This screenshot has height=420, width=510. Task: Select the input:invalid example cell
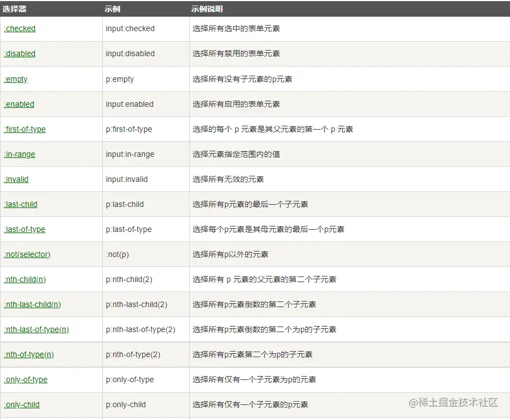coord(146,179)
